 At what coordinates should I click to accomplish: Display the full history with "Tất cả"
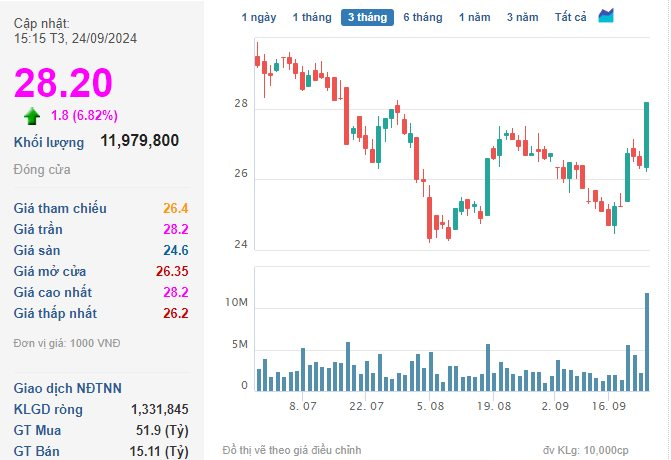tap(571, 17)
